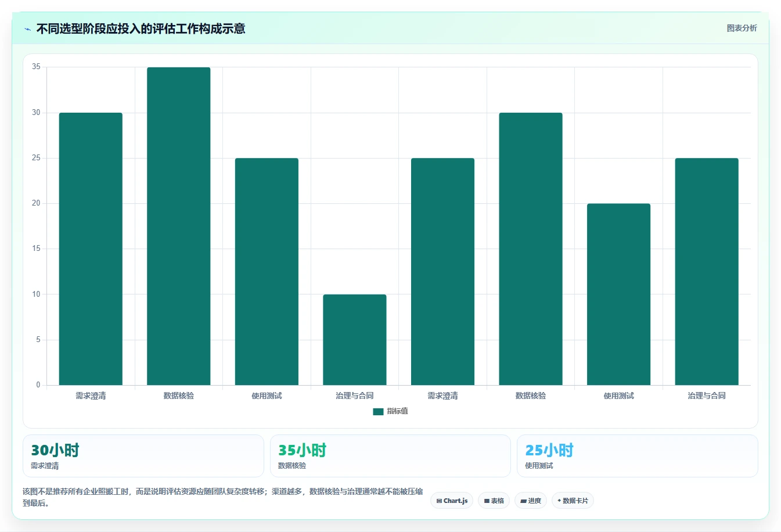781x532 pixels.
Task: Click the 使用测试 bar reaching 25
Action: (267, 271)
